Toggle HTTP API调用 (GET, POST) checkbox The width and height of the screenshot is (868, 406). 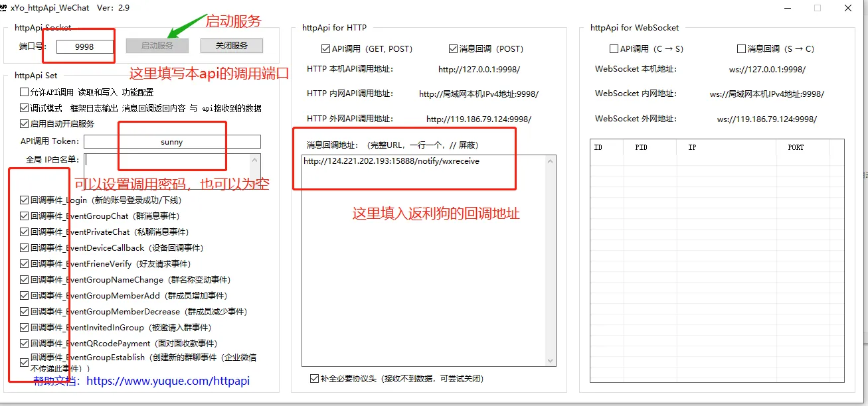[325, 49]
